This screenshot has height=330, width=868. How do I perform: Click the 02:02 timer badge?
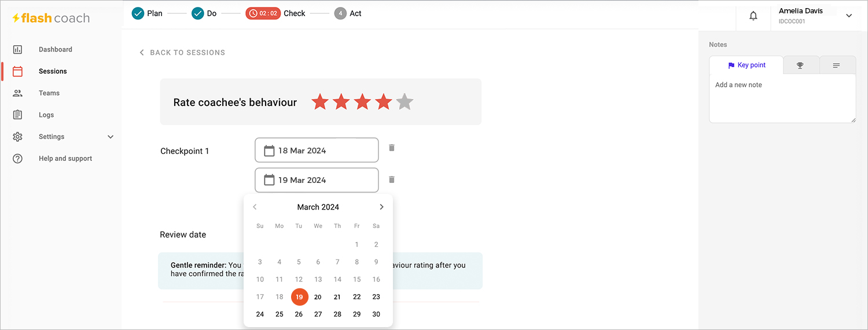click(x=263, y=13)
